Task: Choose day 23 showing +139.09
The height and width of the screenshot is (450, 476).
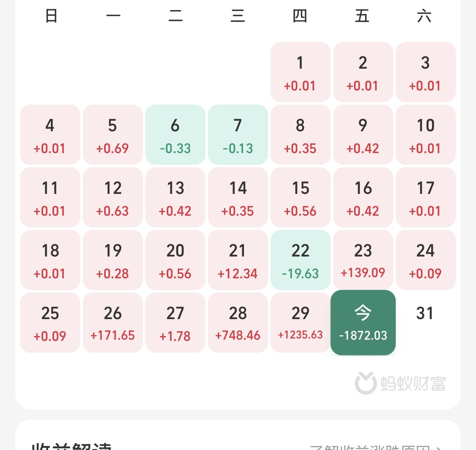Action: tap(363, 260)
